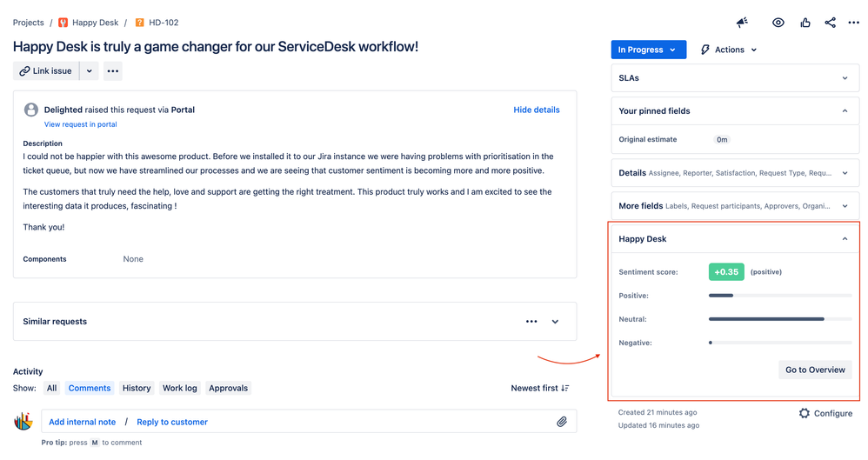Show All activity
Viewport: 868px width, 460px height.
[51, 388]
